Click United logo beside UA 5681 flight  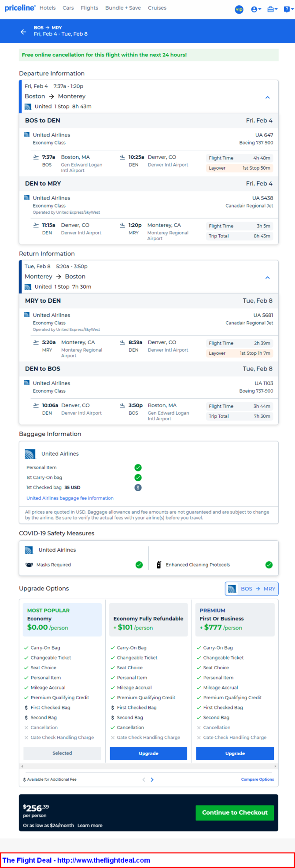click(27, 315)
